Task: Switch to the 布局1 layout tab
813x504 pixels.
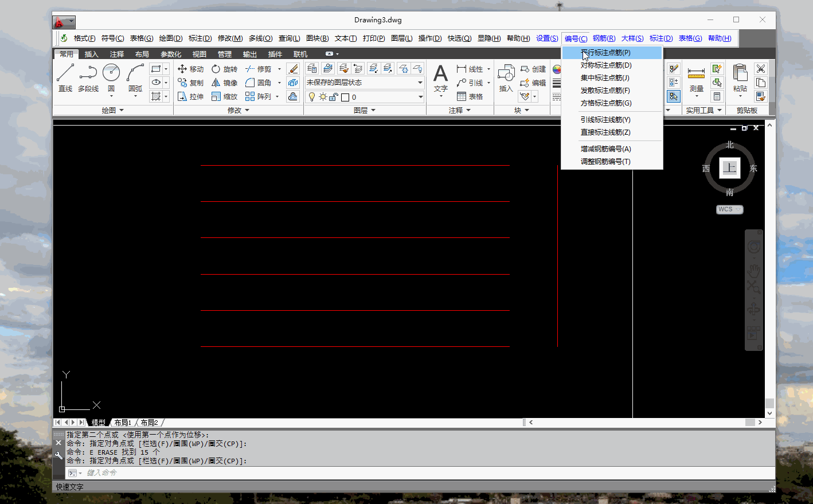Action: (x=123, y=423)
